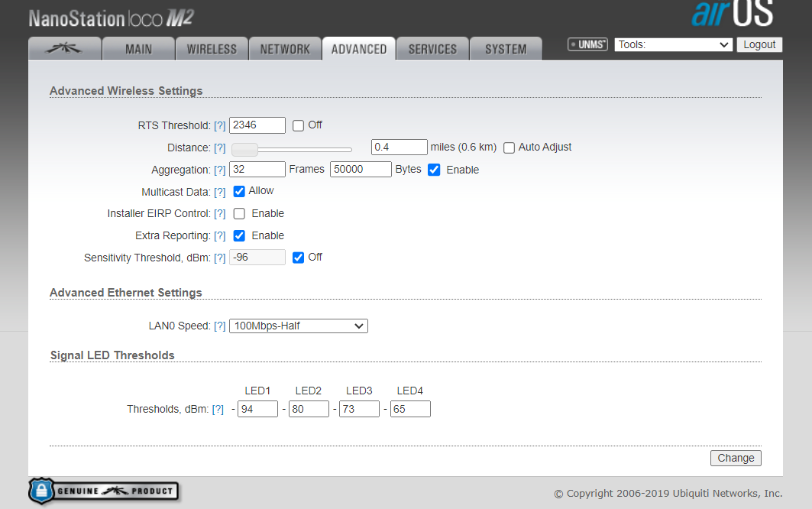Viewport: 812px width, 509px height.
Task: Enable Distance Auto Adjust checkbox
Action: click(x=509, y=148)
